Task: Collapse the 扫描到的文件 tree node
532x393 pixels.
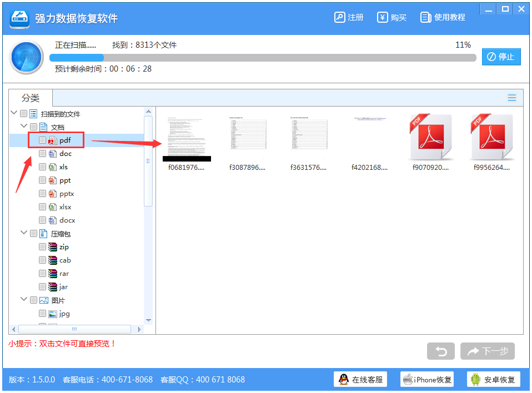Action: [13, 113]
